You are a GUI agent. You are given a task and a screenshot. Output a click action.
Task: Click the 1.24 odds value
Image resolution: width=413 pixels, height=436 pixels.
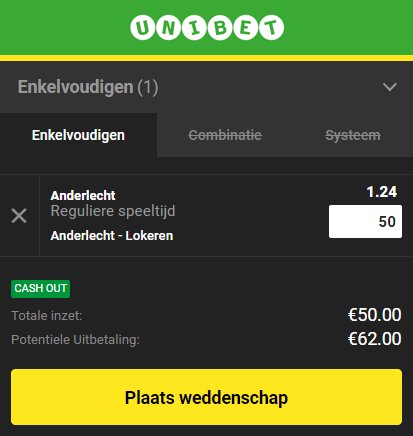tap(382, 192)
